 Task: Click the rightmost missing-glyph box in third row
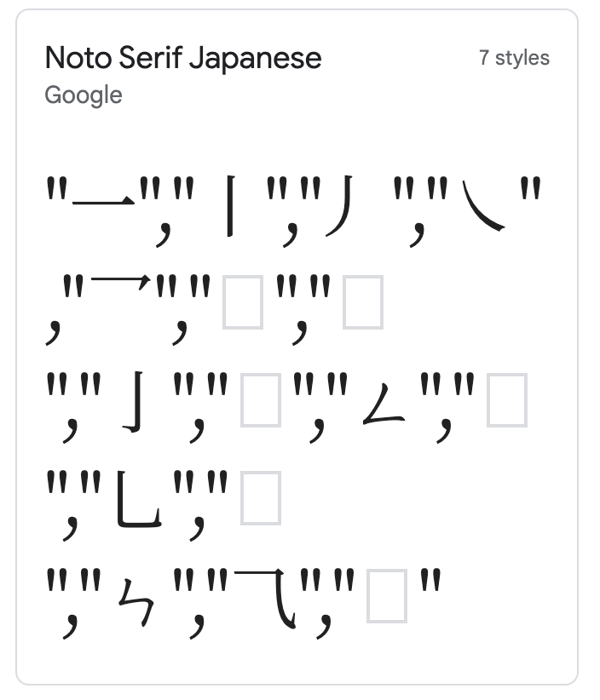pos(506,400)
